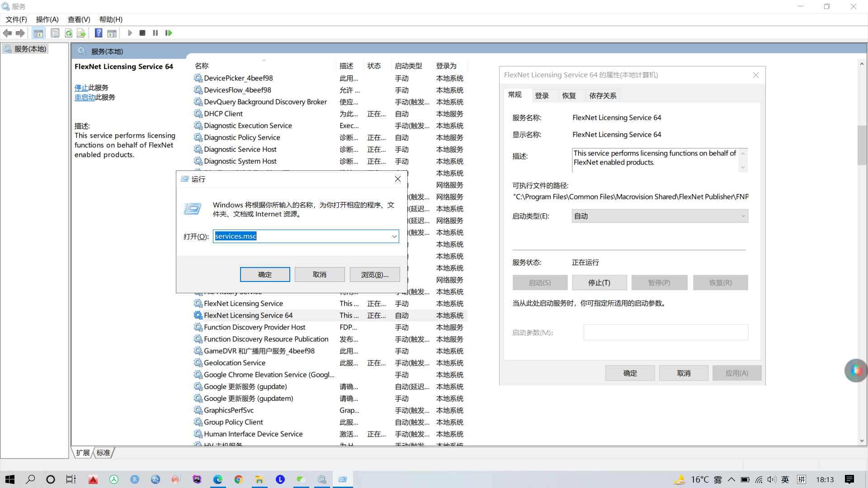This screenshot has width=868, height=488.
Task: Click 浏览(B)... in the Run dialog
Action: coord(375,275)
